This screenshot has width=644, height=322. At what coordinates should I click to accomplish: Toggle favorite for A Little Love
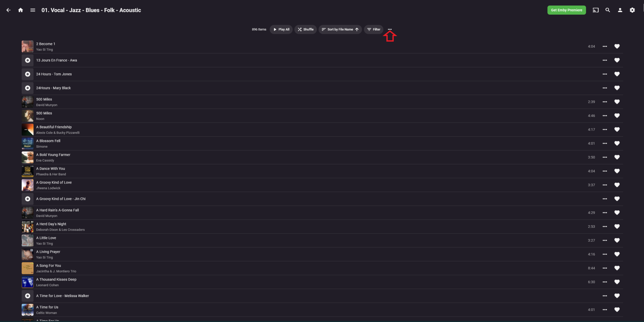click(617, 240)
